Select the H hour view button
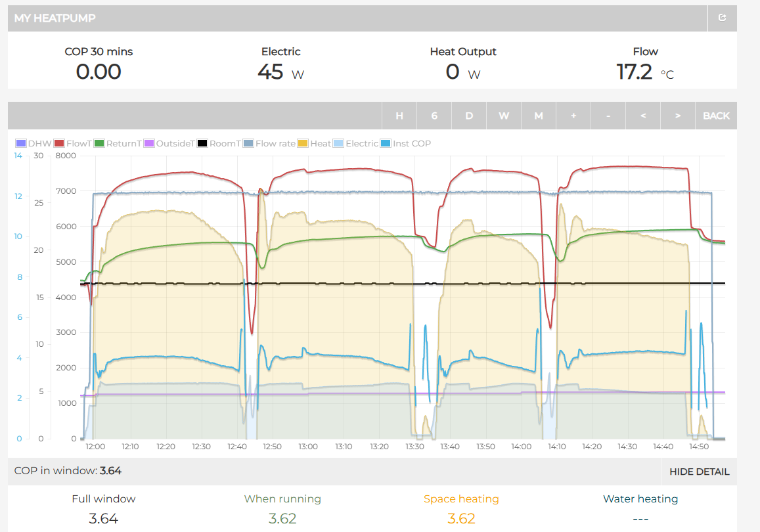The height and width of the screenshot is (532, 760). pos(399,116)
